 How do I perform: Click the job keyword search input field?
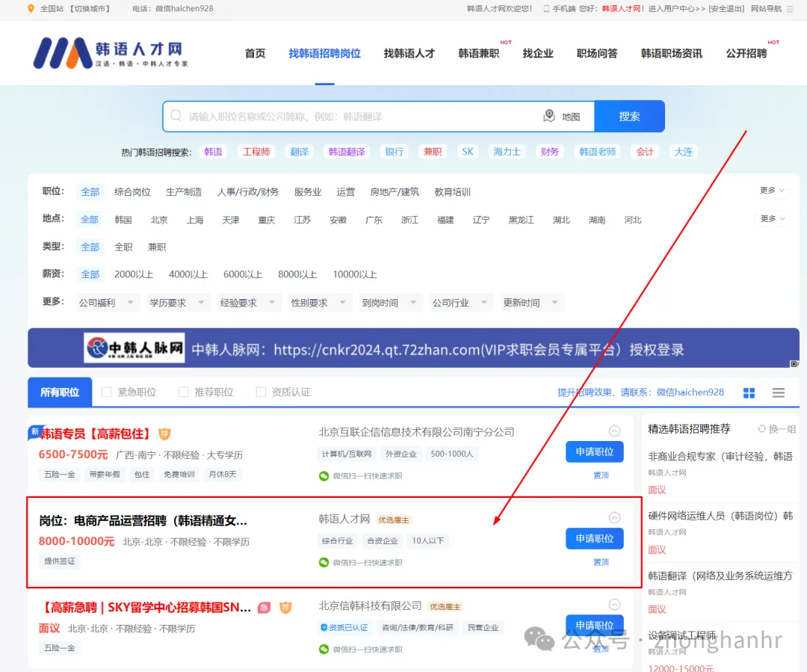(360, 117)
